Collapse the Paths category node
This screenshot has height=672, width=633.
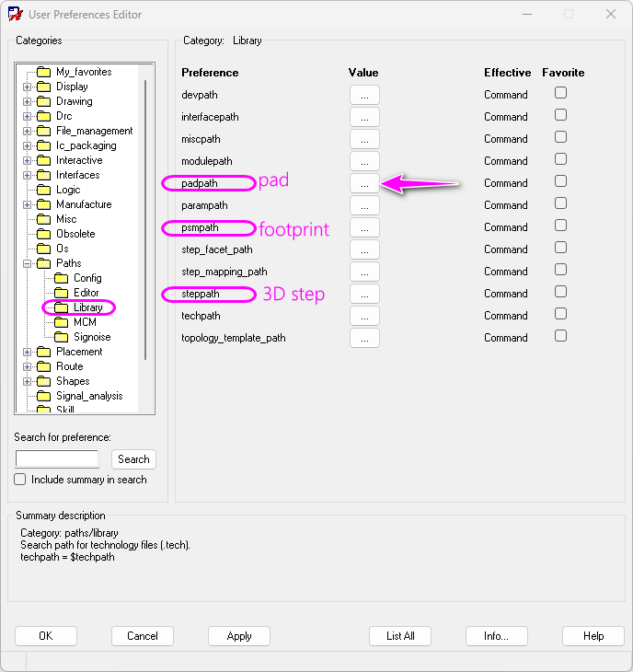(x=27, y=263)
